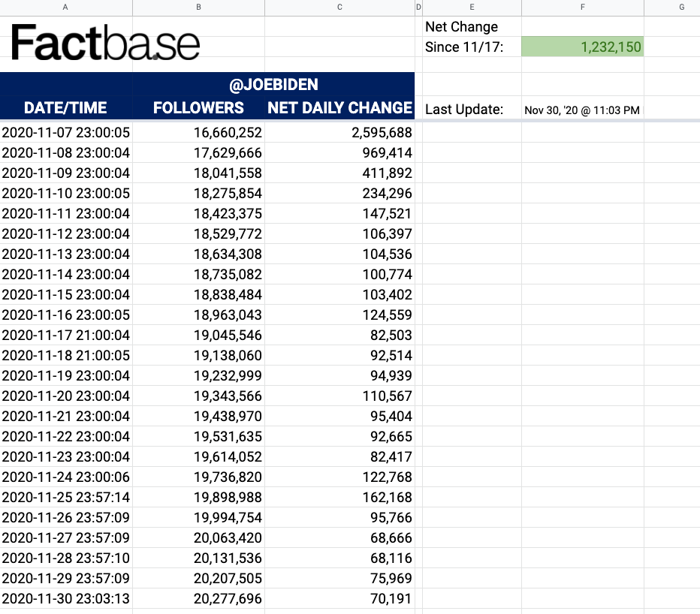The width and height of the screenshot is (700, 614).
Task: Click the 'Last Update:' label cell
Action: tap(464, 110)
